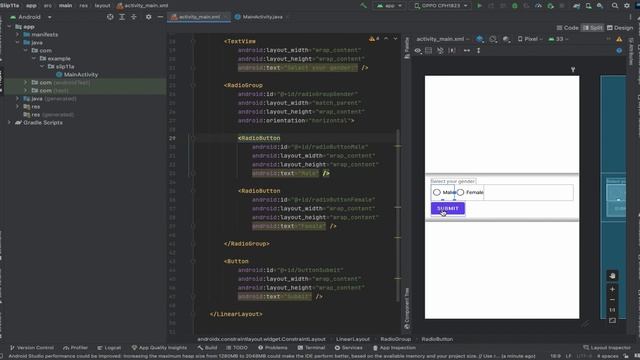
Task: Expand the manifests folder
Action: click(18, 35)
